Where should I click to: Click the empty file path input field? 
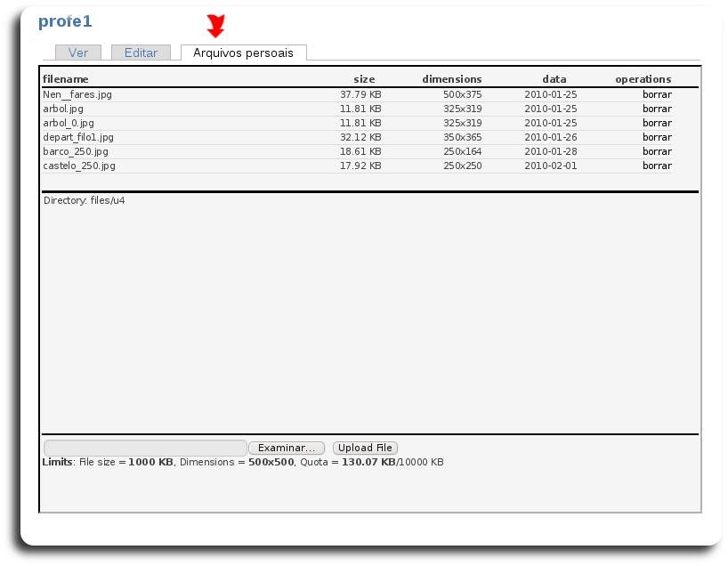tap(145, 448)
